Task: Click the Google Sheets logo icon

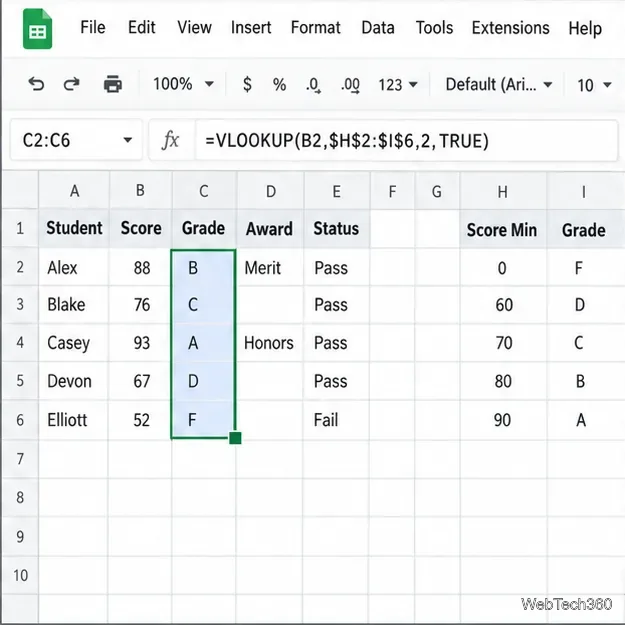Action: tap(37, 29)
